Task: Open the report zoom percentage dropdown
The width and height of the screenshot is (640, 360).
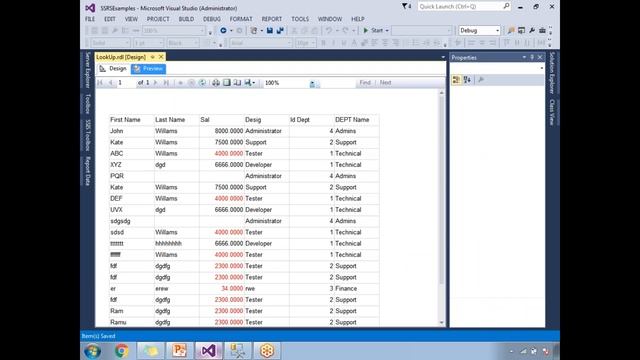Action: (x=312, y=83)
